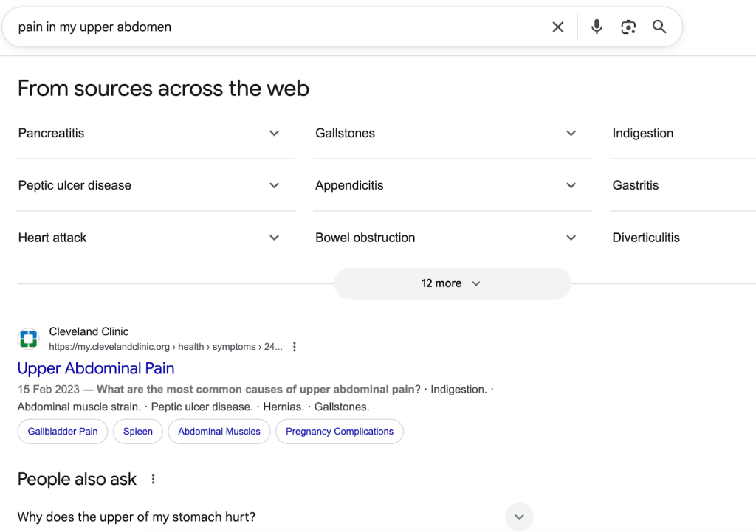Expand the Appendicitis section

[x=571, y=186]
